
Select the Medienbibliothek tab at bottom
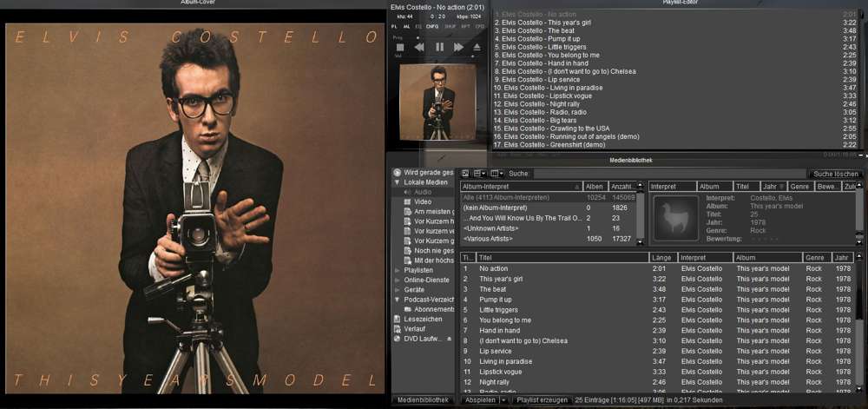(x=423, y=400)
